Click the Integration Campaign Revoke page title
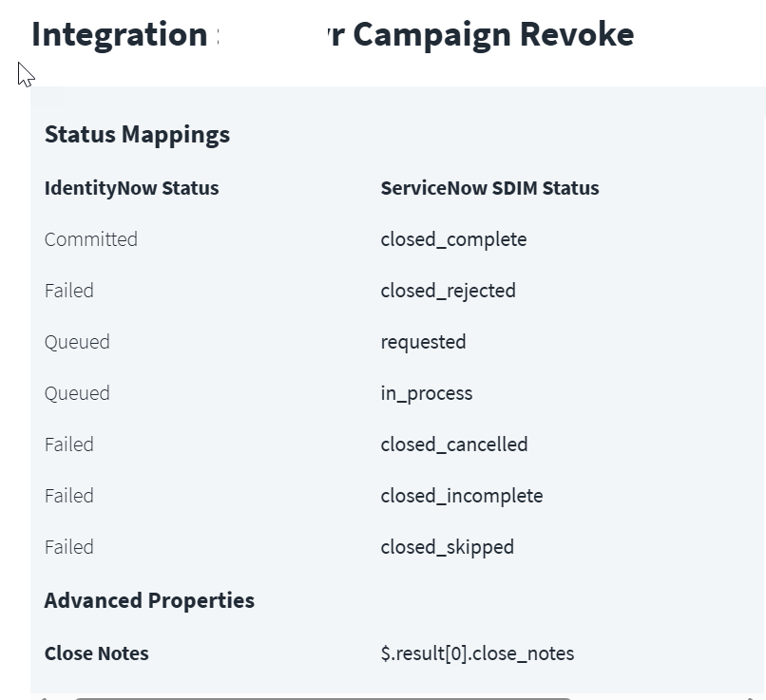Screen dimensions: 766x700 333,35
